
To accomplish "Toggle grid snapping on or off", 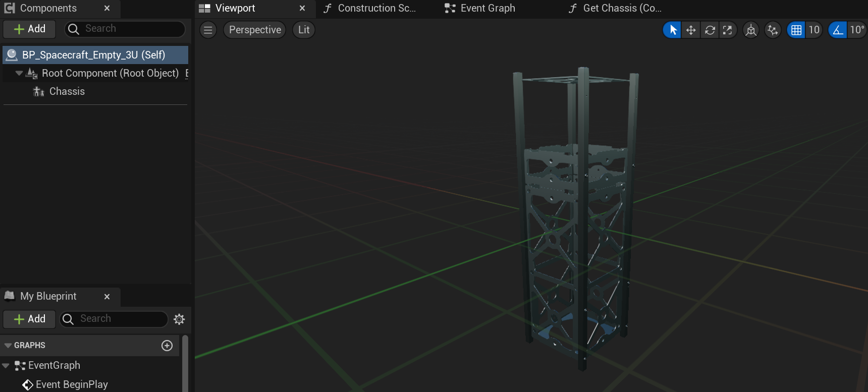I will 796,30.
